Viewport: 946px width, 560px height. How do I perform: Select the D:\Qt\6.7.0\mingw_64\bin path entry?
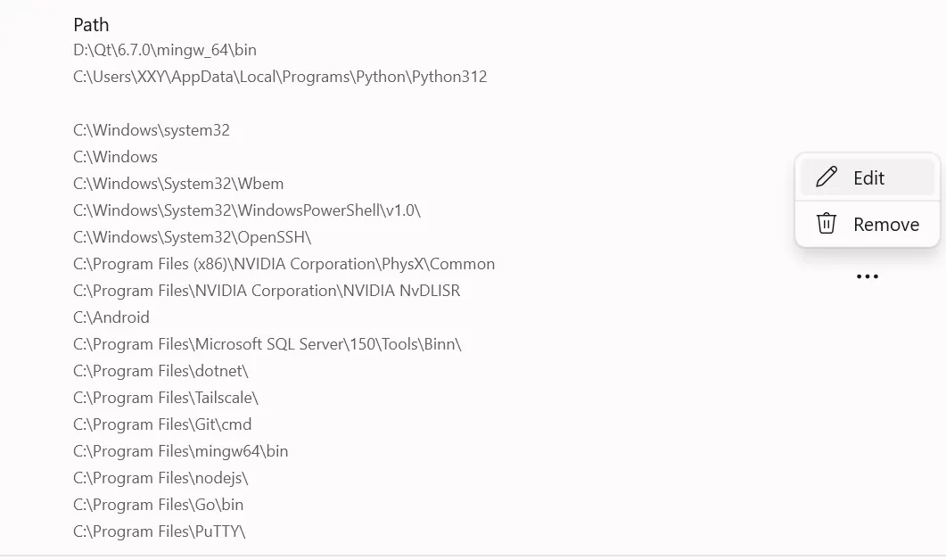(165, 50)
